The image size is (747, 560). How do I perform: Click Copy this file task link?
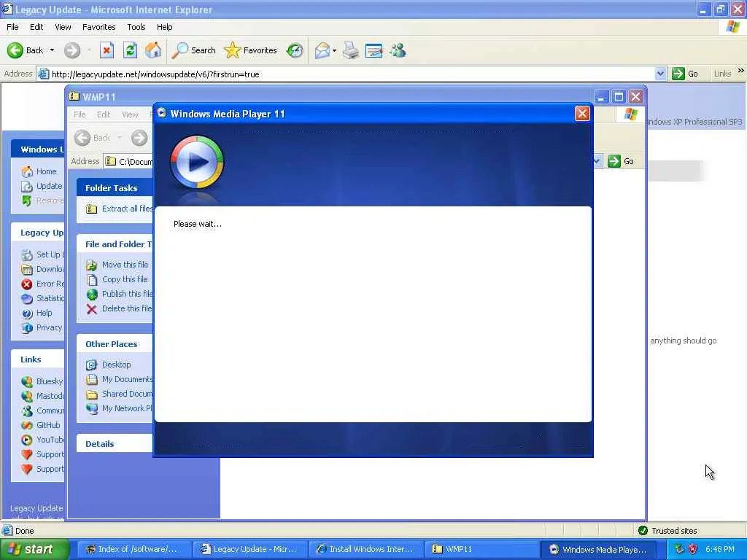(x=117, y=279)
